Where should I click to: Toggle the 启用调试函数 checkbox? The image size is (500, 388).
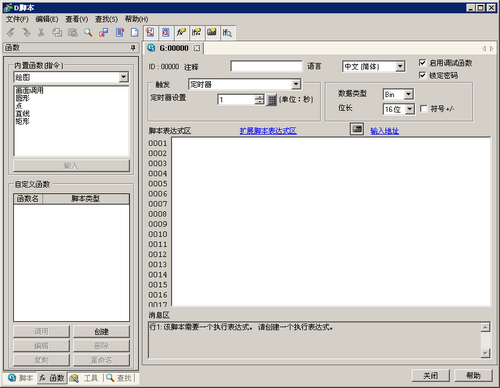click(422, 63)
